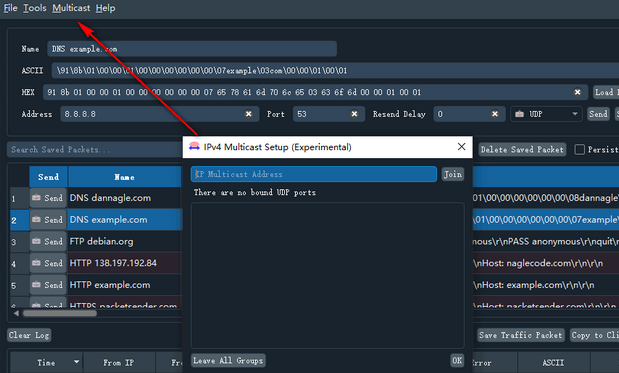Select the HTTP 138.197.192.84 row name

pos(113,263)
